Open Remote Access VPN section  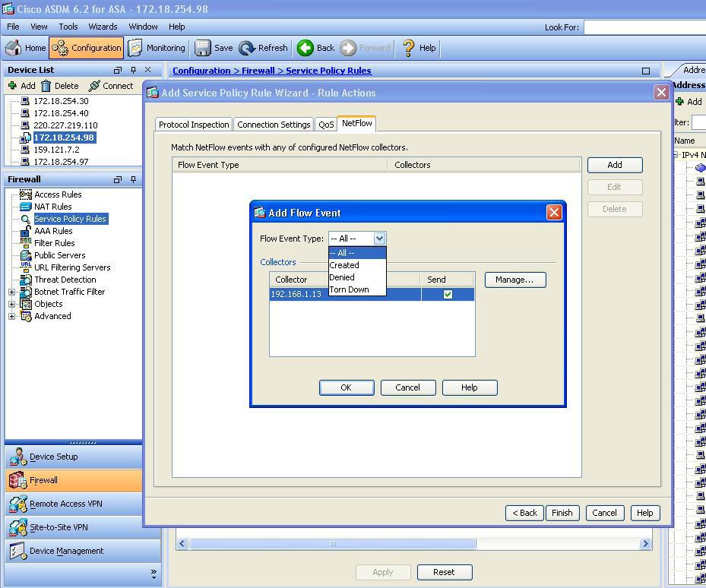pyautogui.click(x=74, y=504)
